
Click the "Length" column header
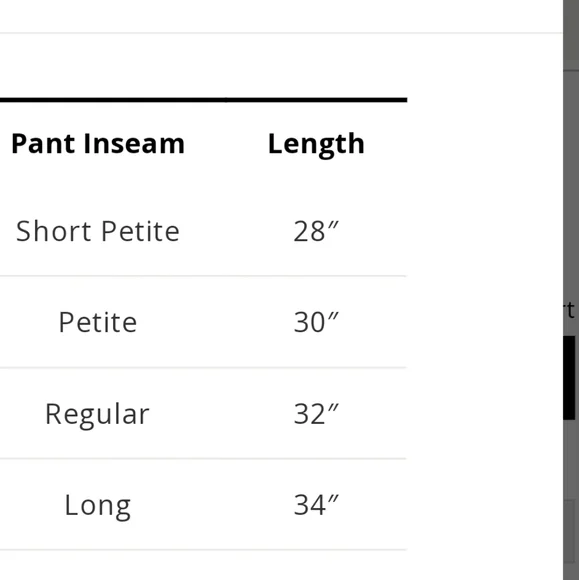point(316,144)
